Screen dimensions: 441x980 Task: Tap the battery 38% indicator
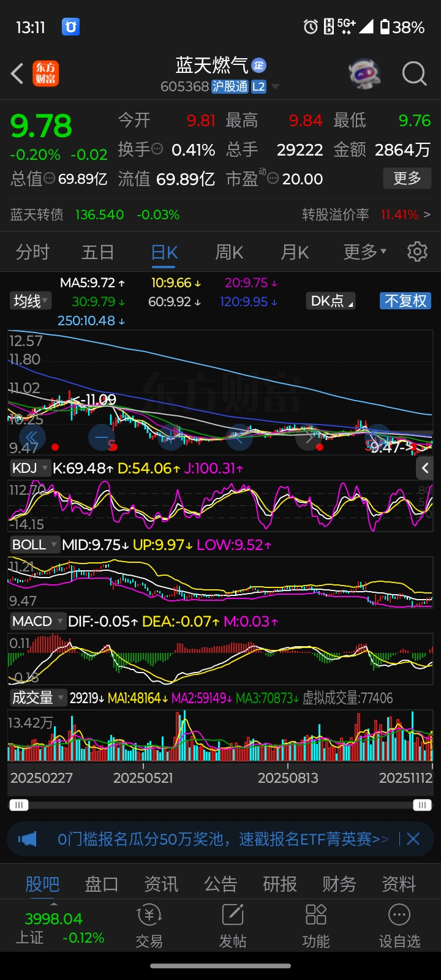(402, 27)
